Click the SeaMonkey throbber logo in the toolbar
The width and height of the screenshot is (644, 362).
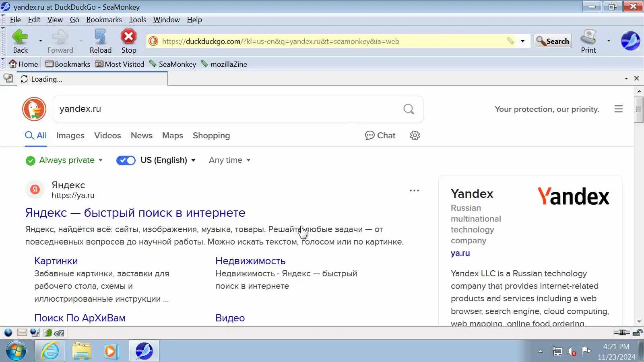tap(630, 41)
